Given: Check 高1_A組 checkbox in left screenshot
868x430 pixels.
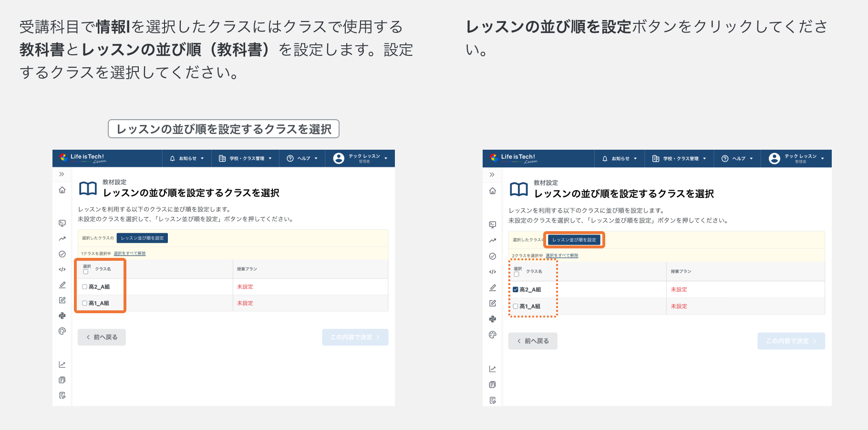Looking at the screenshot, I should click(84, 303).
